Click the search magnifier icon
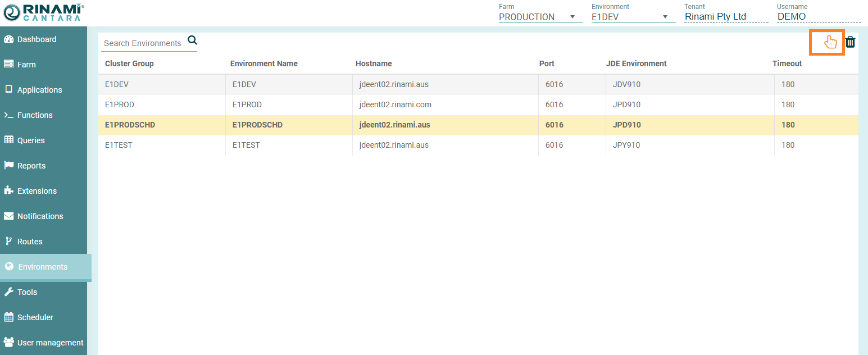This screenshot has width=868, height=355. click(x=192, y=40)
